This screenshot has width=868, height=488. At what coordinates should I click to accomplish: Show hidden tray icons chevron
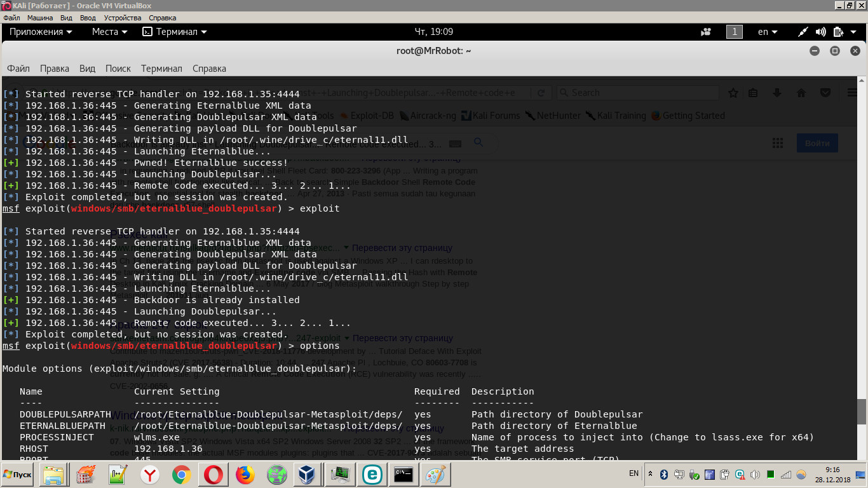[651, 475]
